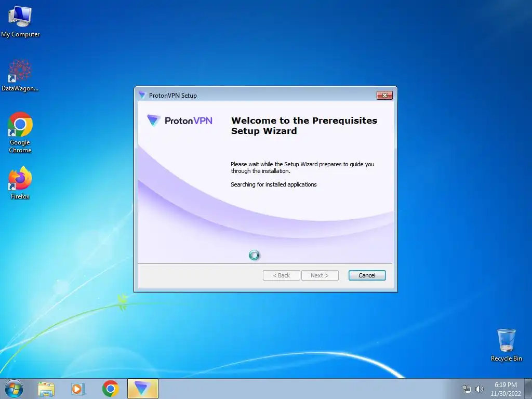Open the Recycle Bin

pos(506,345)
